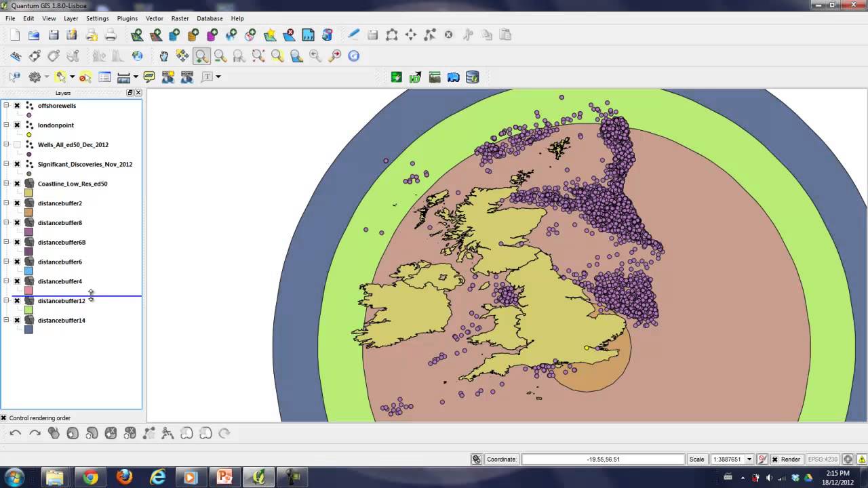868x488 pixels.
Task: Uncheck Control rendering order
Action: coord(3,418)
